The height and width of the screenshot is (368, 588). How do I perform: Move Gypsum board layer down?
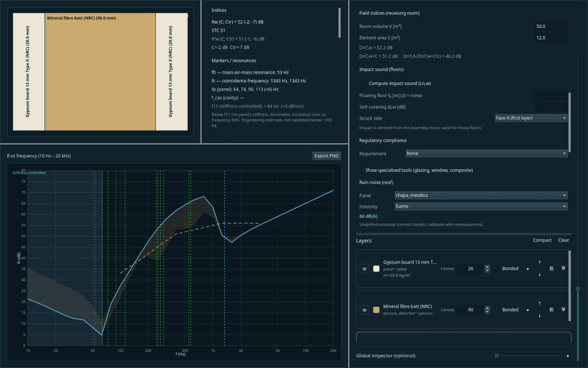539,274
